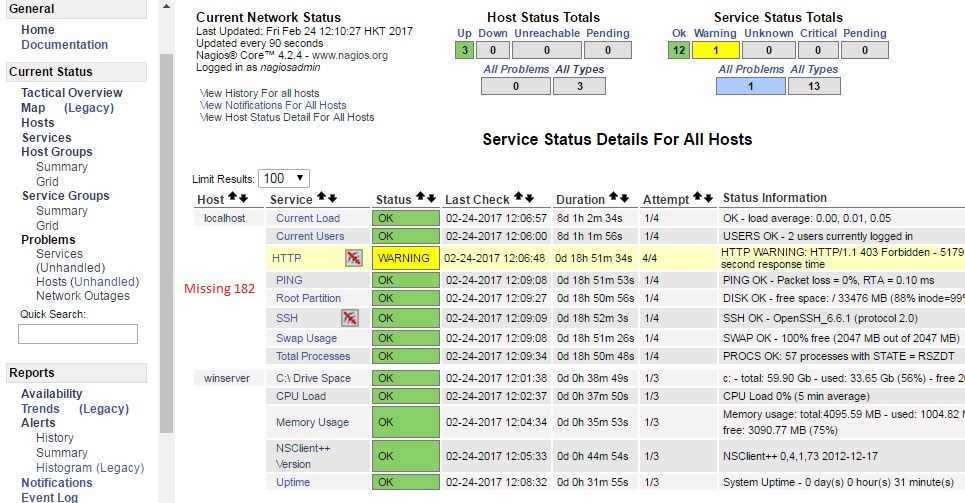Image resolution: width=965 pixels, height=503 pixels.
Task: Open the Availability report in the sidebar
Action: point(52,394)
